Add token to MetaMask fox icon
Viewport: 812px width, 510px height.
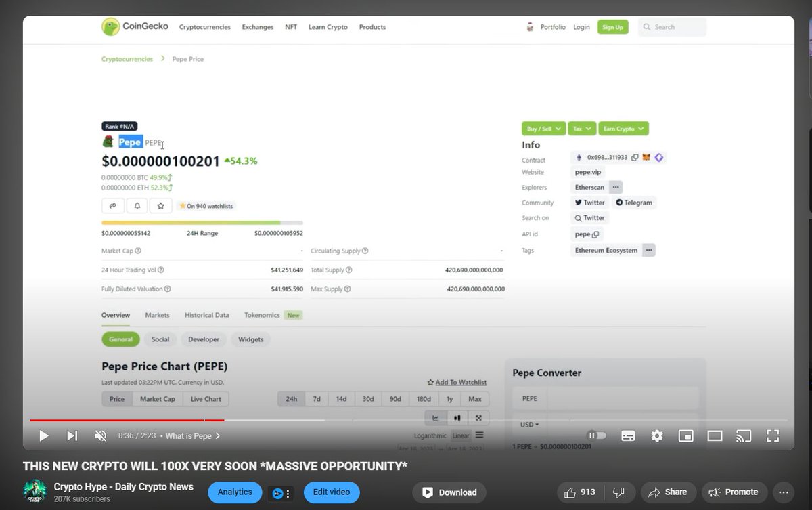pos(646,157)
